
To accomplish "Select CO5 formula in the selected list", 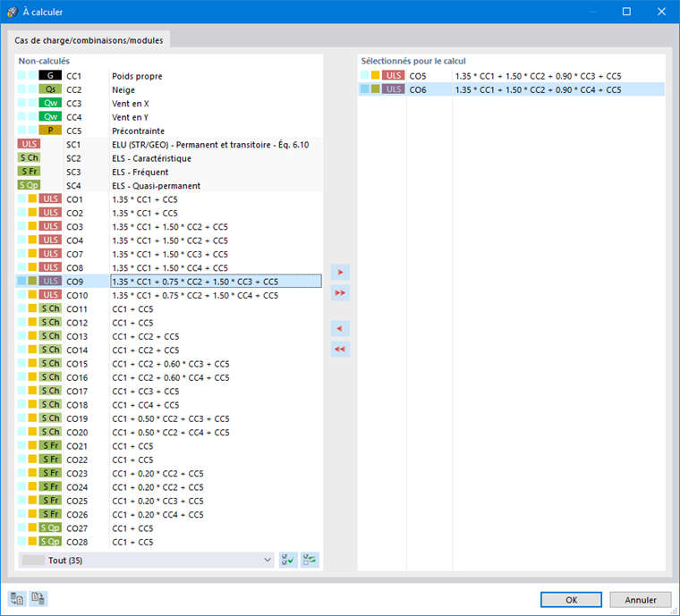I will (x=539, y=76).
